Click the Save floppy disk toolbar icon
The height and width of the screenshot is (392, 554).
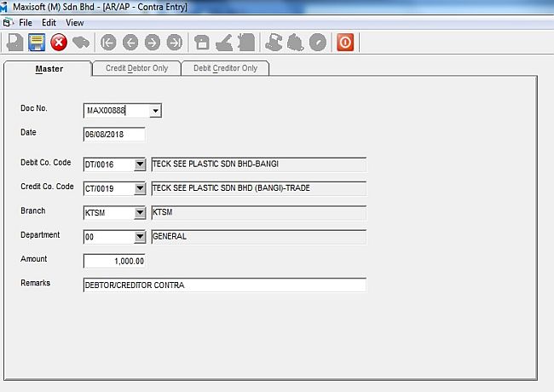coord(37,42)
